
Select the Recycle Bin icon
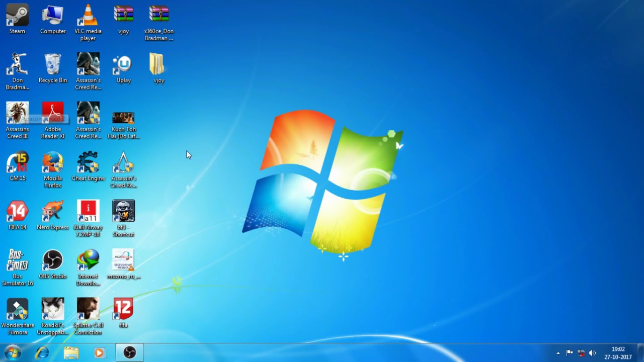point(53,68)
